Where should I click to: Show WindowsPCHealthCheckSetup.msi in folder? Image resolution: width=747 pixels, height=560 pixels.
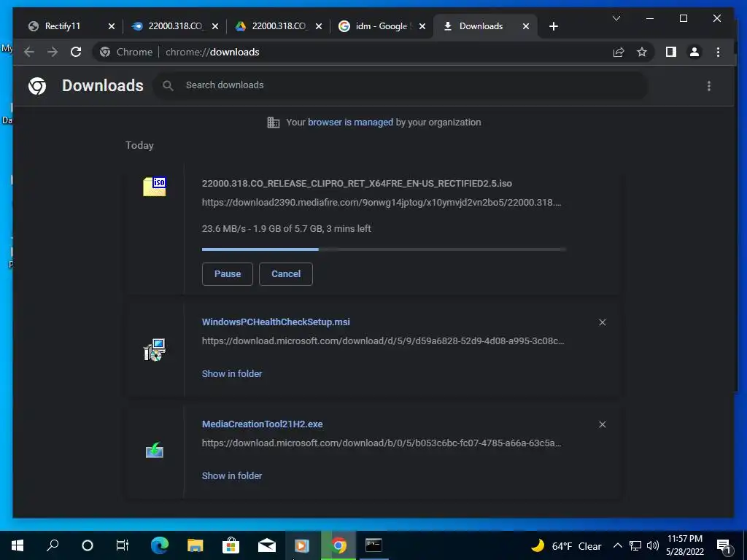pos(232,374)
